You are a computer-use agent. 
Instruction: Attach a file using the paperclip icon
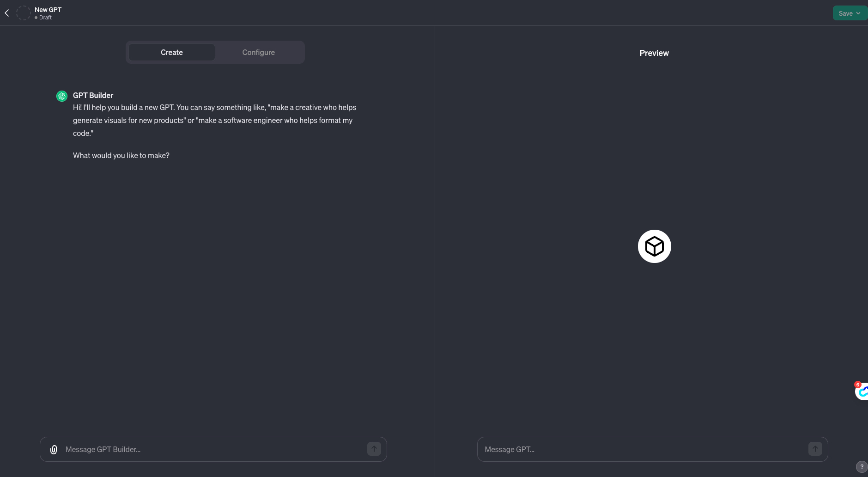point(54,449)
